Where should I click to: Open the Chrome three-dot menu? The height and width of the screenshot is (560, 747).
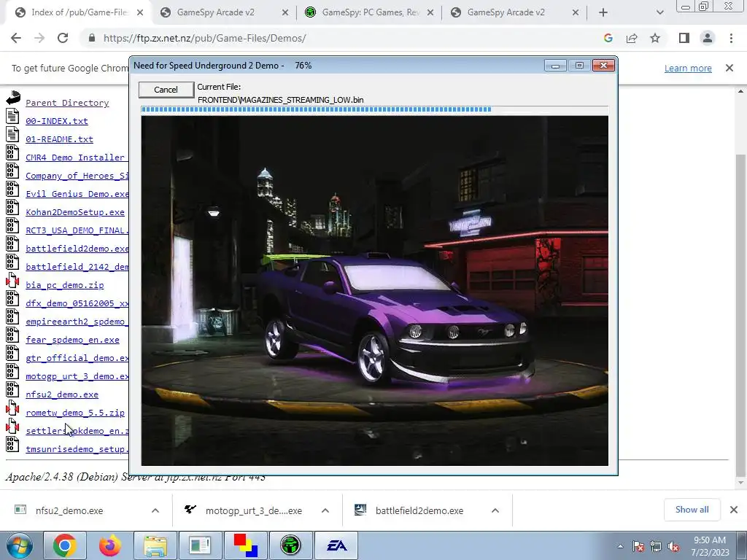tap(731, 38)
